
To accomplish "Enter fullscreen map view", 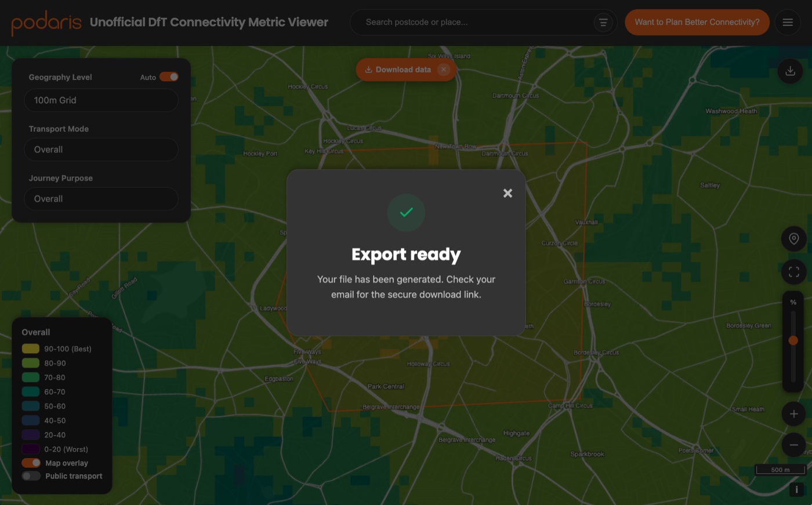I will pos(794,271).
